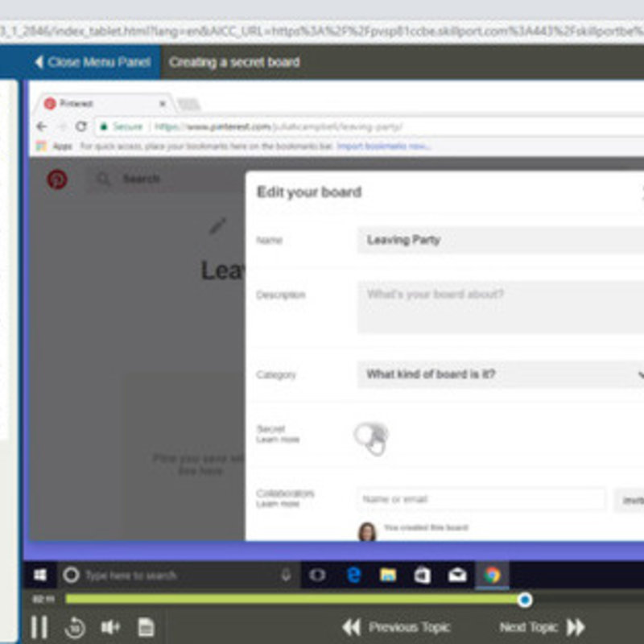Image resolution: width=644 pixels, height=644 pixels.
Task: Open the transcript document icon
Action: coord(146,626)
